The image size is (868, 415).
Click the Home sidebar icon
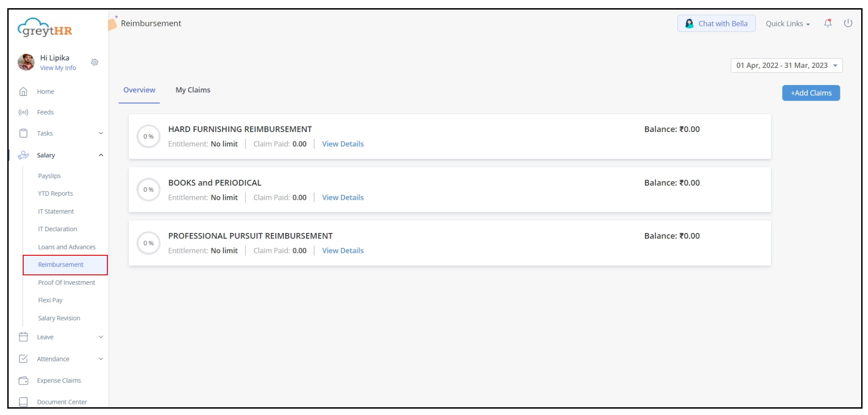pos(23,91)
